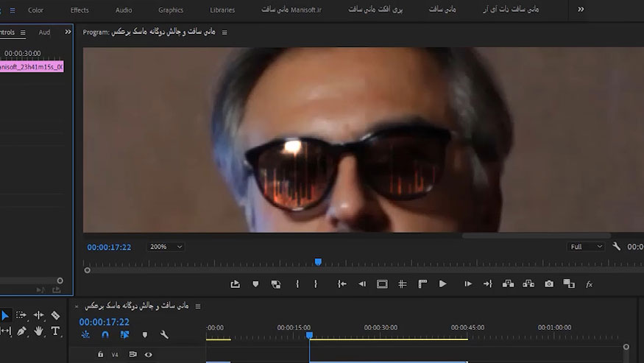Toggle timeline Snap magnet
This screenshot has height=363, width=644.
click(x=105, y=334)
